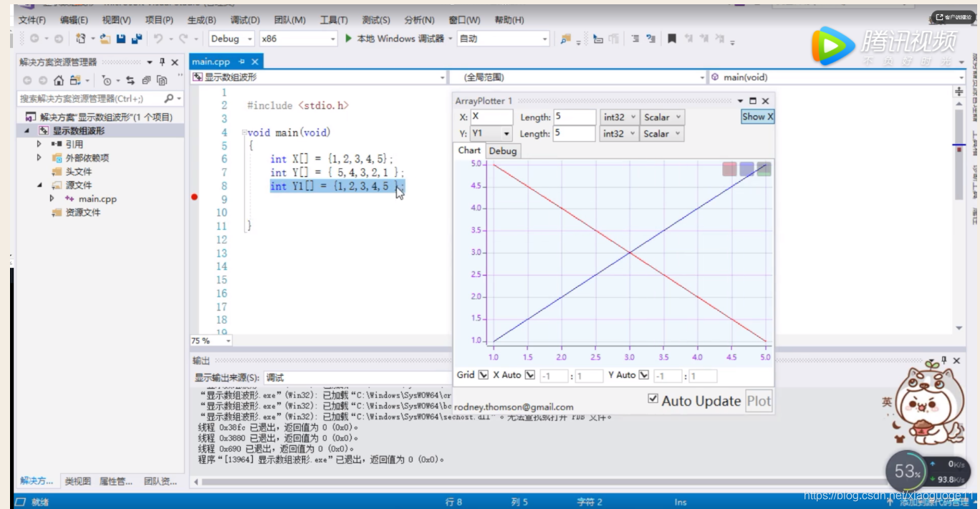Click the New Project toolbar icon
The height and width of the screenshot is (509, 980).
[81, 39]
